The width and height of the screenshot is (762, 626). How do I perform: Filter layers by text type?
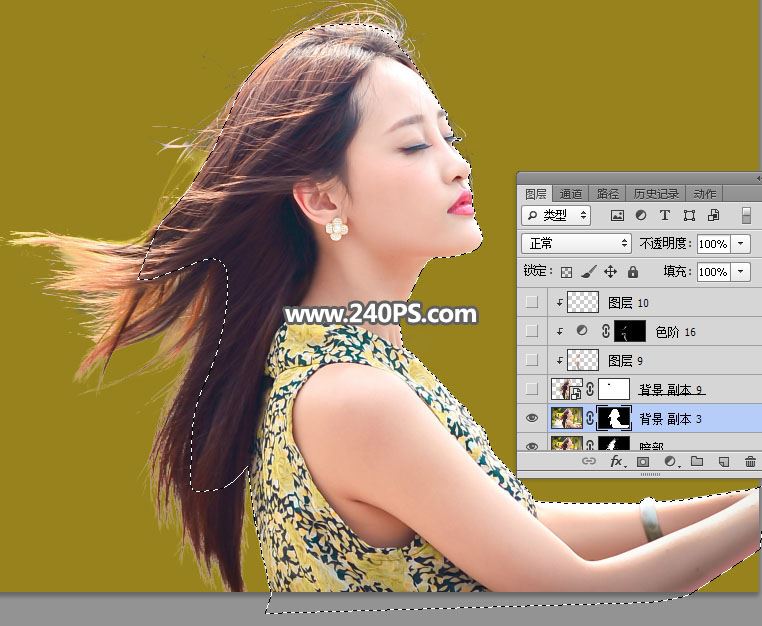point(665,216)
